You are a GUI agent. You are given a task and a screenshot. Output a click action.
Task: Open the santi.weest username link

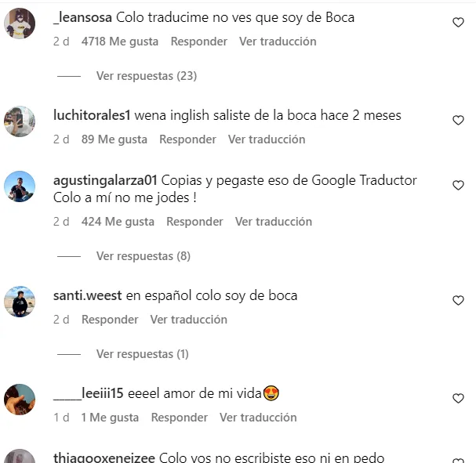point(87,295)
